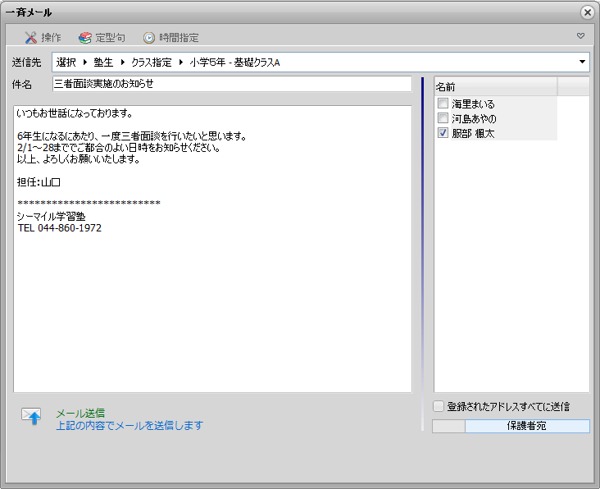Click the 時間指定 clock icon
This screenshot has height=489, width=600.
click(x=149, y=37)
